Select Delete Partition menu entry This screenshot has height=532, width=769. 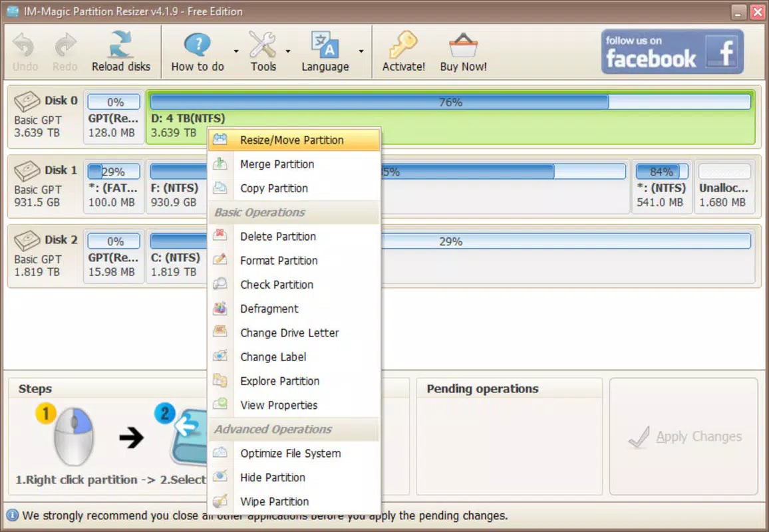[294, 236]
